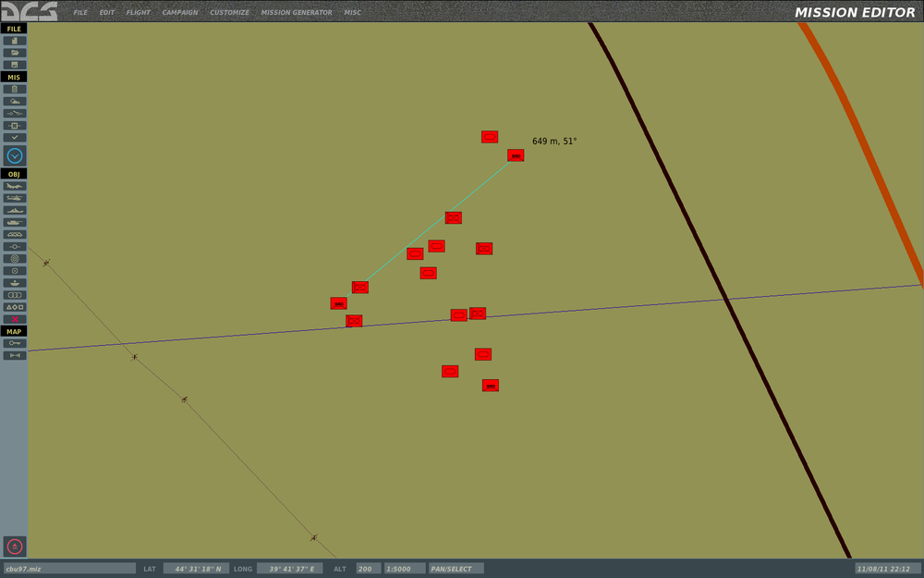Open the FLIGHT menu
Image resolution: width=924 pixels, height=578 pixels.
(138, 12)
